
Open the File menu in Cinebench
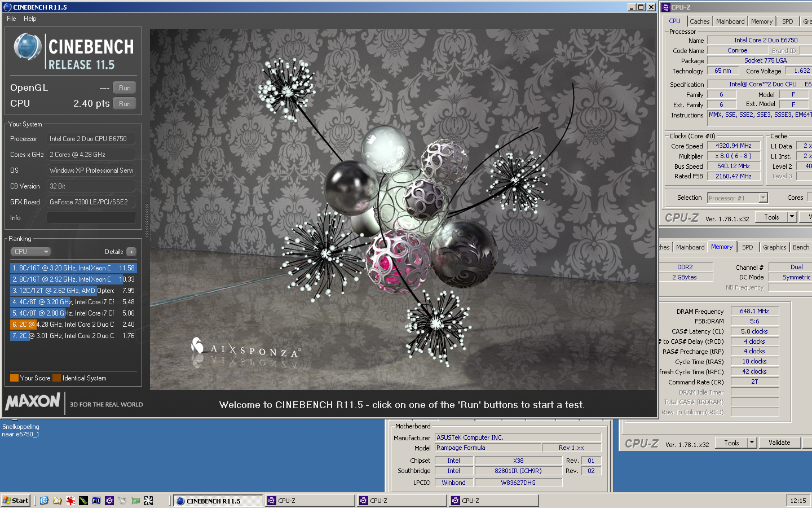point(11,19)
